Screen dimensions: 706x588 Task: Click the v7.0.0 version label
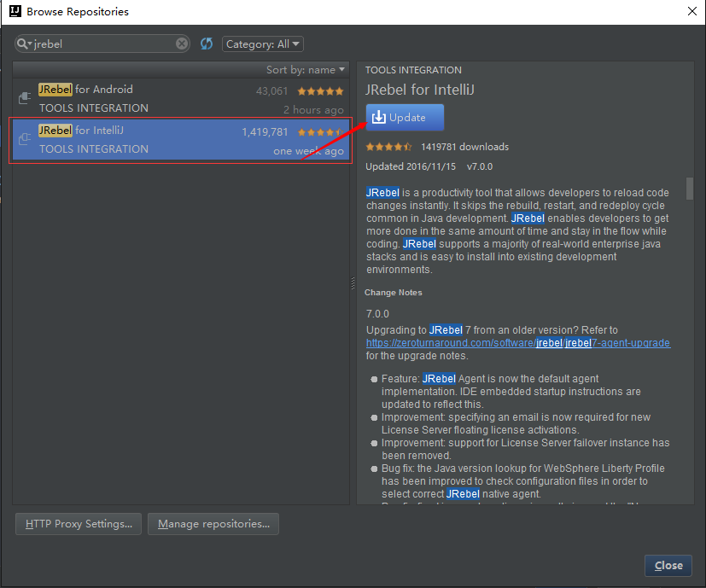(x=480, y=166)
